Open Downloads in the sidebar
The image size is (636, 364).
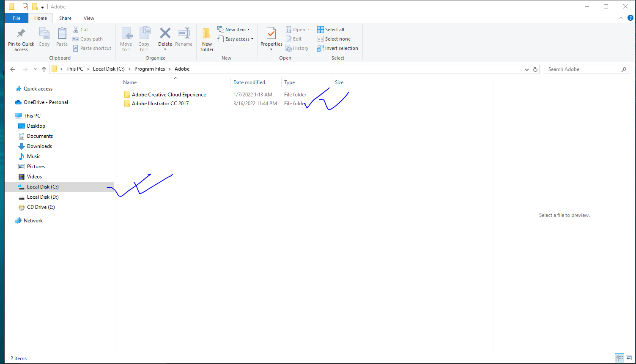coord(39,146)
